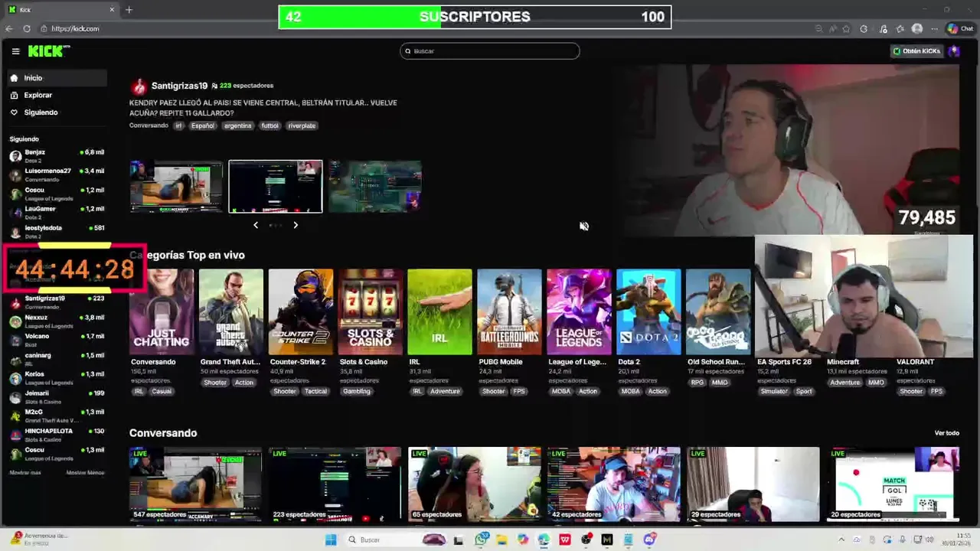Select the third featured stream thumbnail

tap(375, 186)
